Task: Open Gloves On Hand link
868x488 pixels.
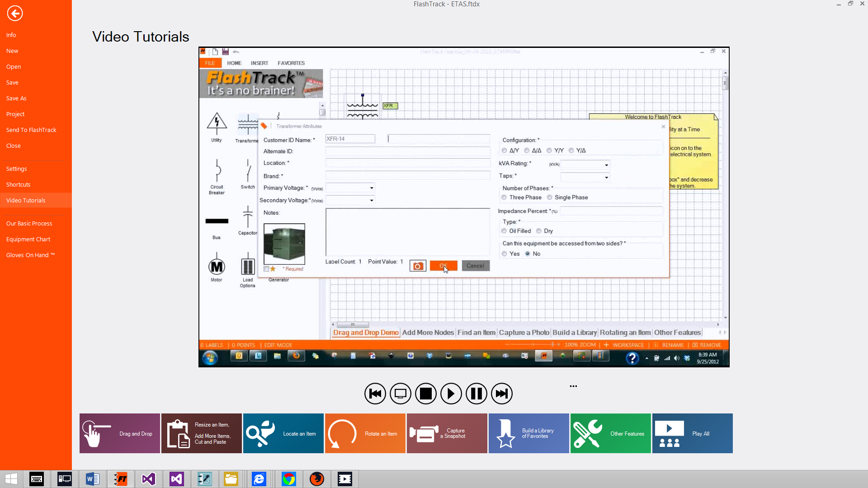Action: 31,255
